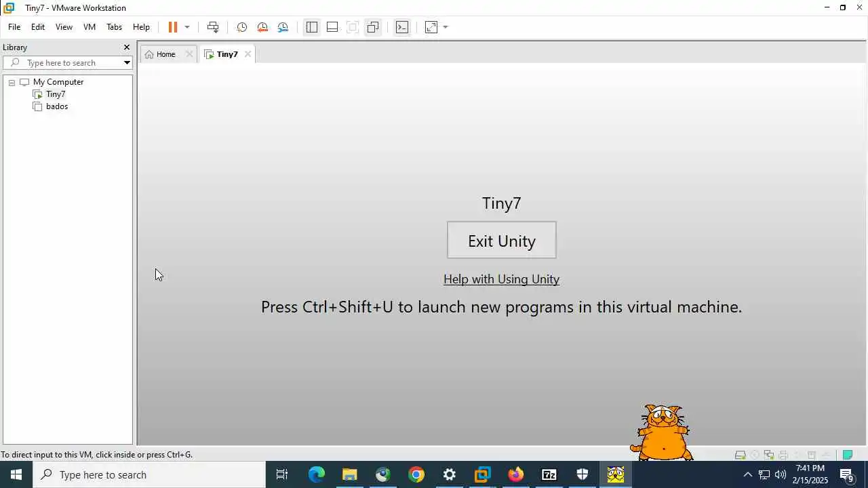The height and width of the screenshot is (488, 868).
Task: Open the Help with Using Unity link
Action: point(501,279)
